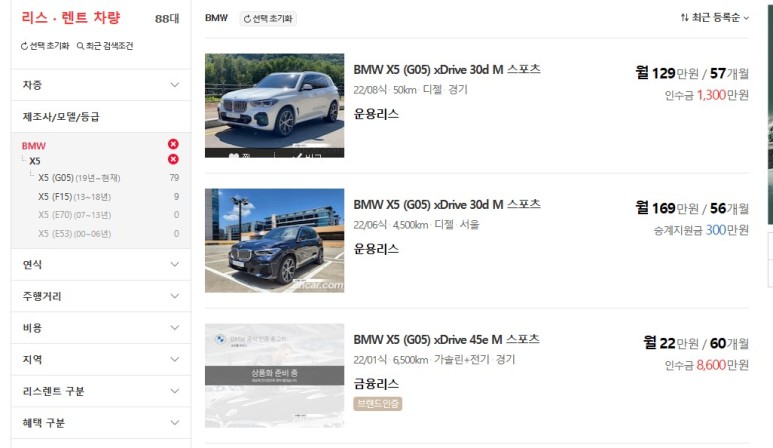This screenshot has height=448, width=773.
Task: Click 인수금 1,300만원 text
Action: [706, 95]
